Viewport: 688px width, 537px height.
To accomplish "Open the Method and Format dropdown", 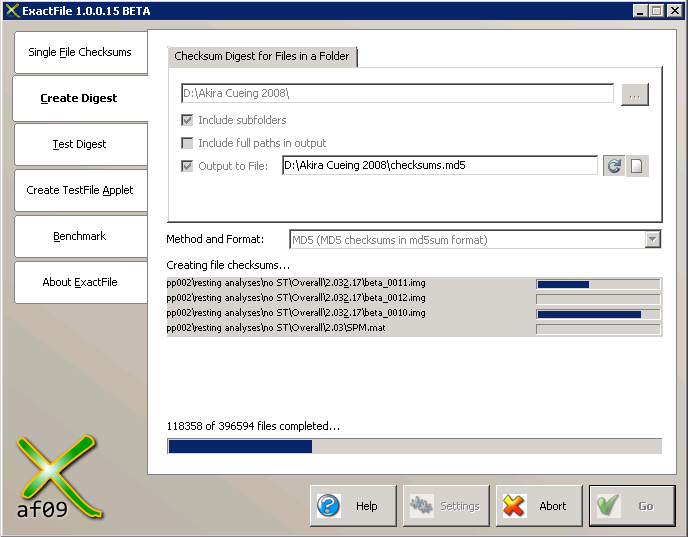I will [475, 240].
